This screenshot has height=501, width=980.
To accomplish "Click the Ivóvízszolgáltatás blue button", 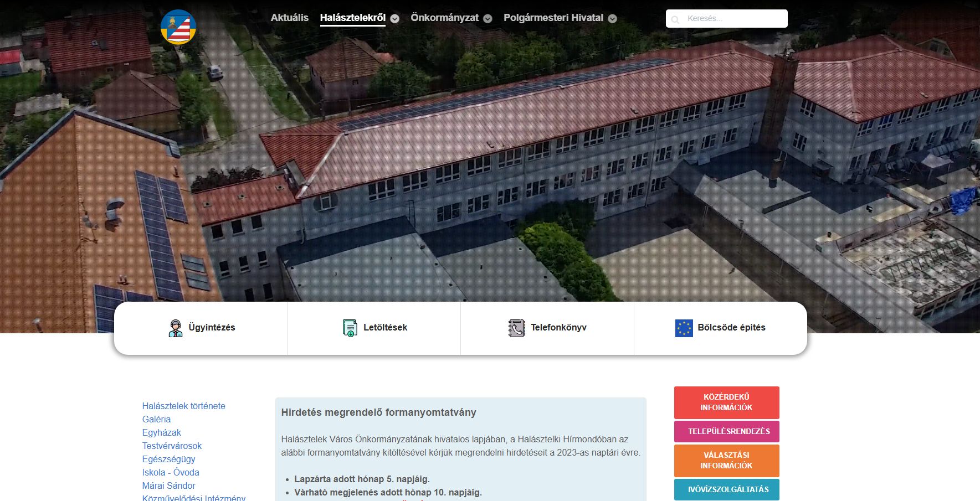I will (726, 489).
